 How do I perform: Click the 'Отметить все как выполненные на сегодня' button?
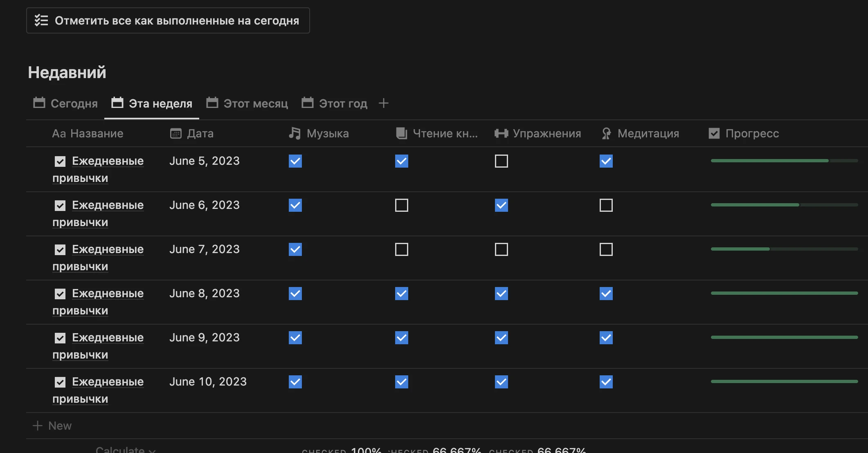click(168, 20)
